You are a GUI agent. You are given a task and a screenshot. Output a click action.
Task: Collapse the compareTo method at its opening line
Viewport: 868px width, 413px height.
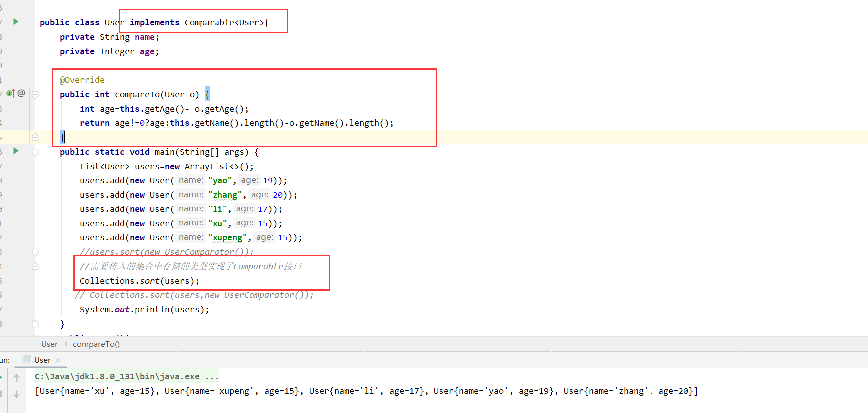click(35, 94)
